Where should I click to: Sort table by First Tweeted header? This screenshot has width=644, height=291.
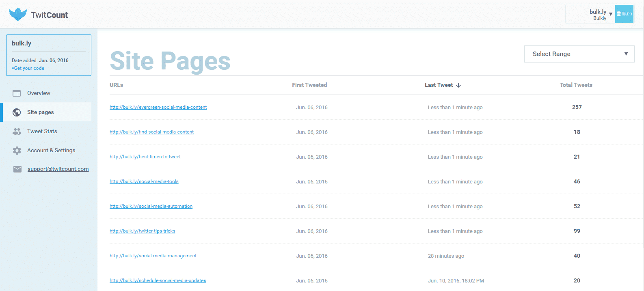(x=309, y=85)
